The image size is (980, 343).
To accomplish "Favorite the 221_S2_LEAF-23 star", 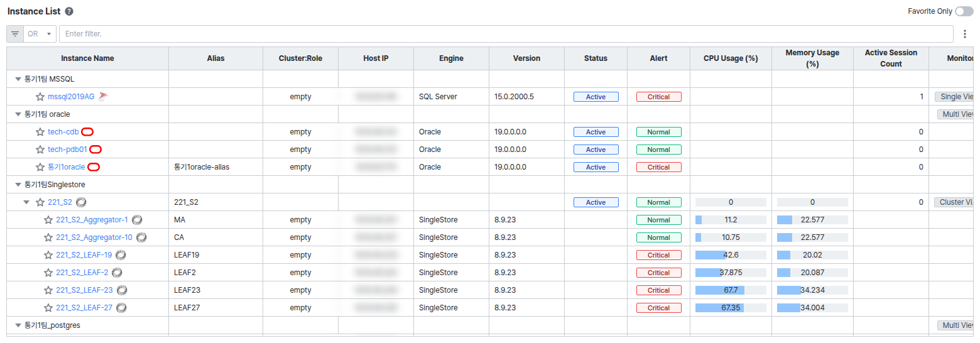I will [48, 290].
